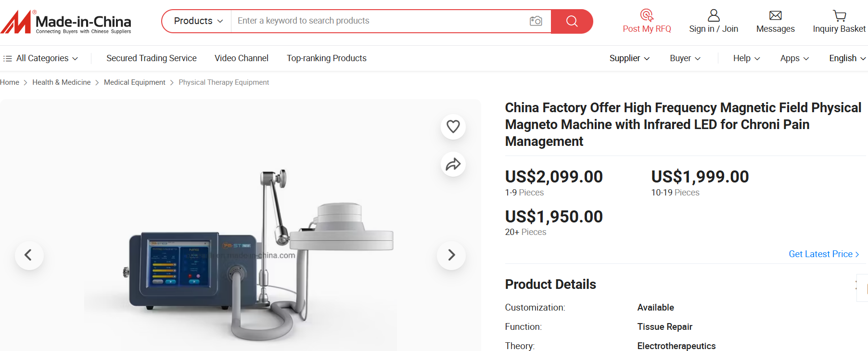
Task: Show the next product image
Action: click(x=451, y=255)
